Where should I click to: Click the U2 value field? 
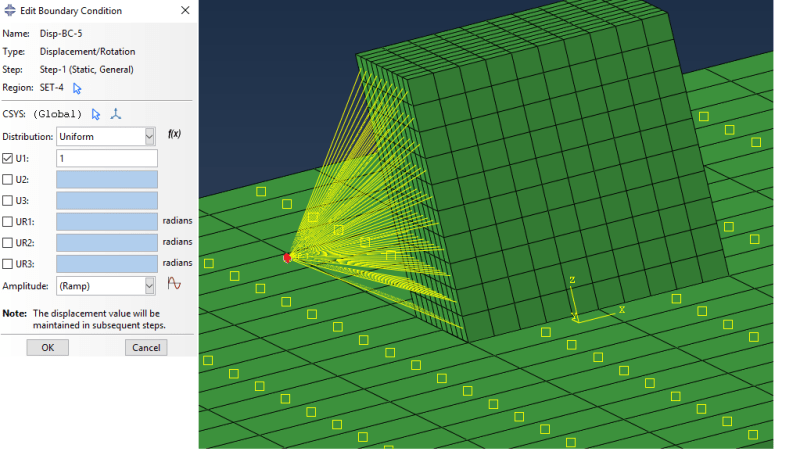pos(107,180)
